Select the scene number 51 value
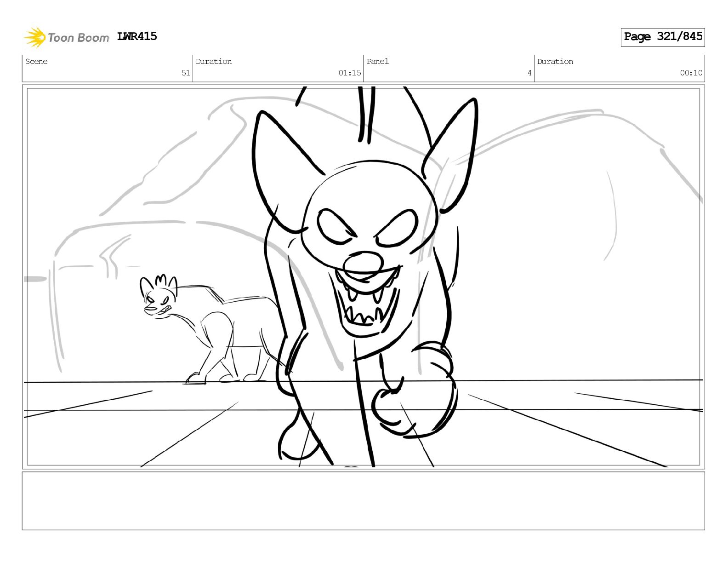 [186, 73]
